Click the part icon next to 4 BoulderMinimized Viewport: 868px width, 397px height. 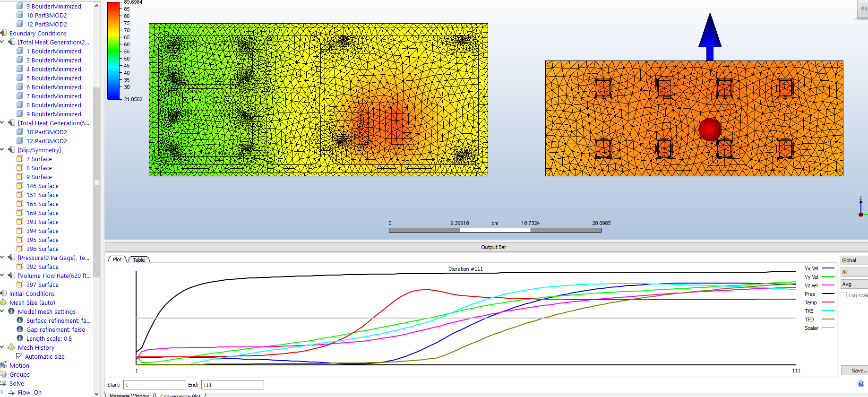20,69
